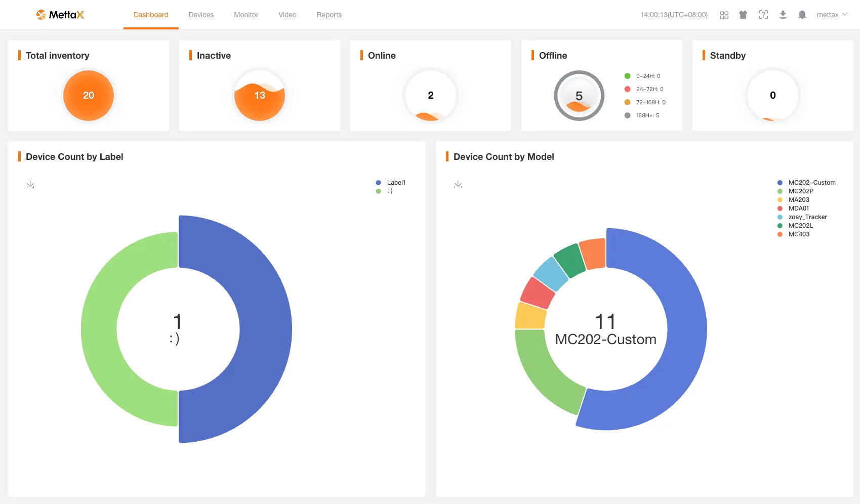Go to the Monitor tab

tap(246, 15)
